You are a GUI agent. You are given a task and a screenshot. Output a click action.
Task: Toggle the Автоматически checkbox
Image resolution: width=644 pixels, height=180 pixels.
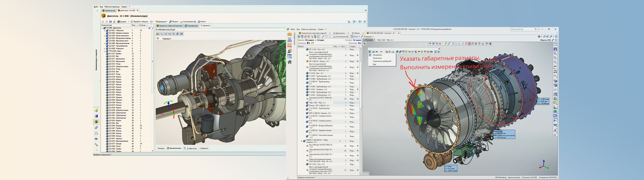(x=168, y=148)
